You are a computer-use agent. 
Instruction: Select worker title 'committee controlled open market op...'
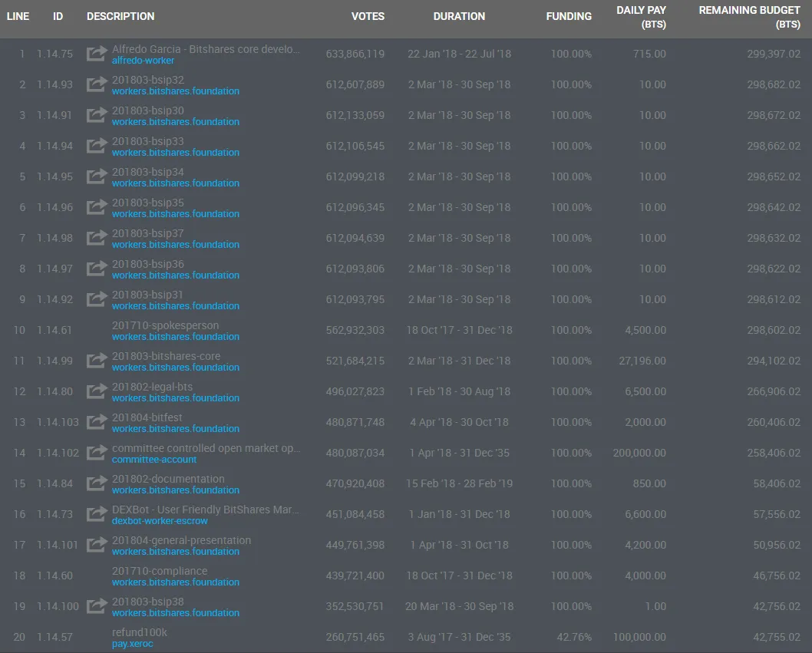pyautogui.click(x=206, y=448)
